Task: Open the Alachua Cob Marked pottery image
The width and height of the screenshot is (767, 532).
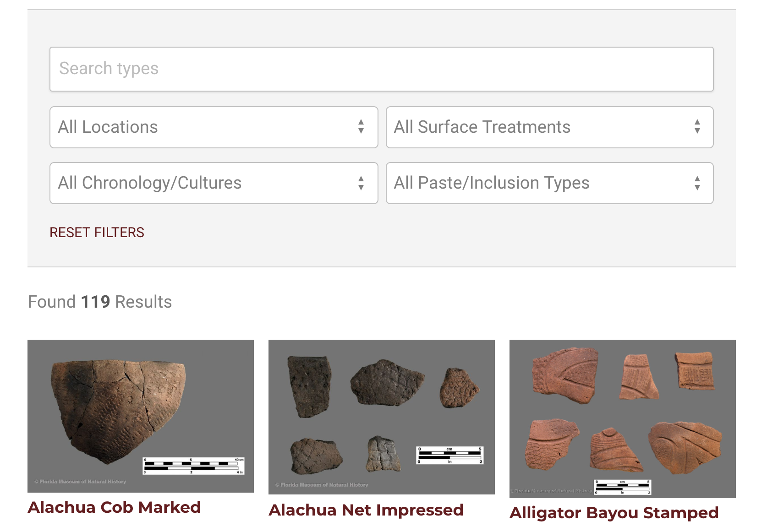Action: pyautogui.click(x=140, y=416)
